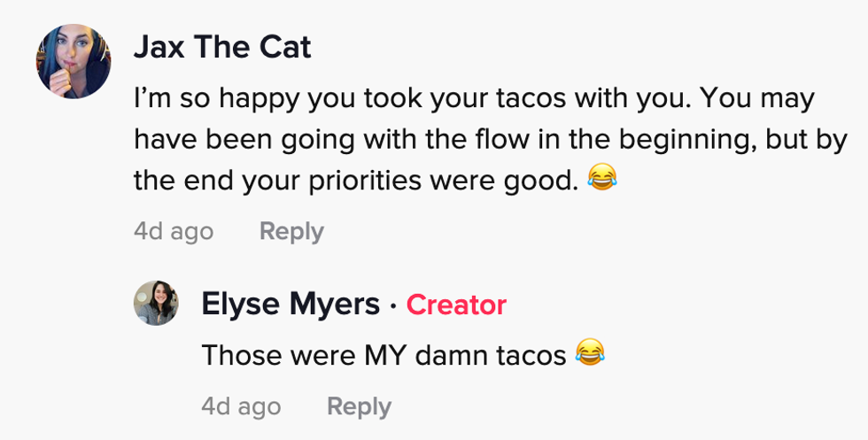Click the Elyse Myers username
The height and width of the screenshot is (440, 868).
(x=291, y=305)
